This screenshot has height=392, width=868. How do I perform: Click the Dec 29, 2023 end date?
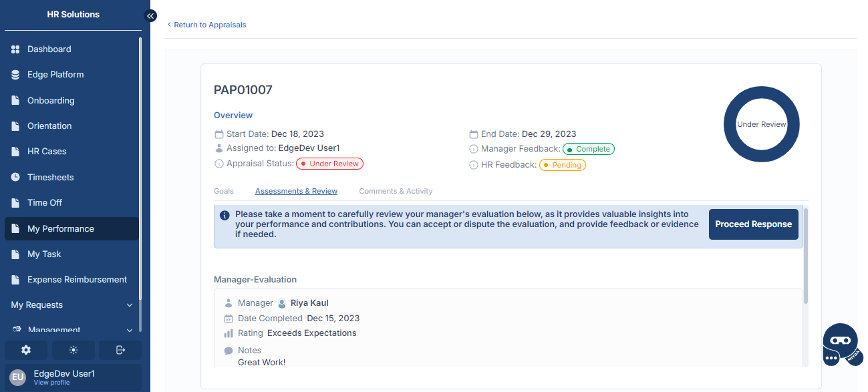point(549,134)
